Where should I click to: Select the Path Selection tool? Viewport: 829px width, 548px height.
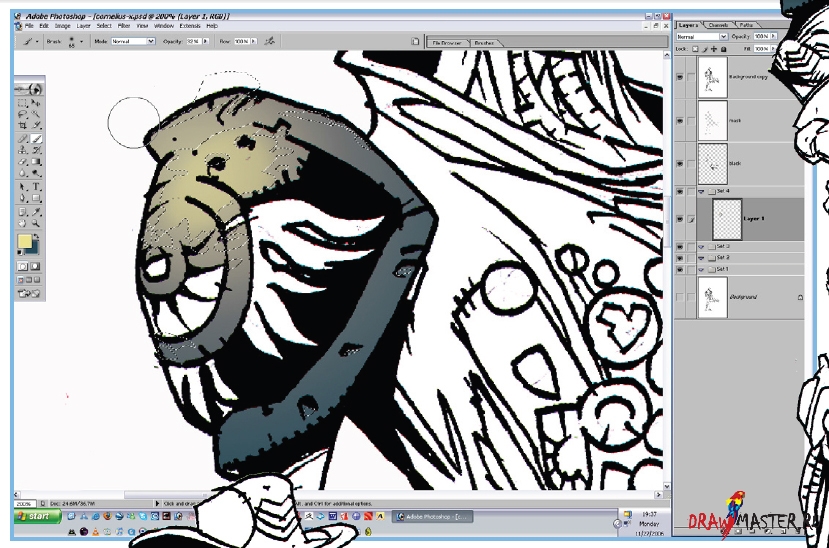tap(23, 187)
